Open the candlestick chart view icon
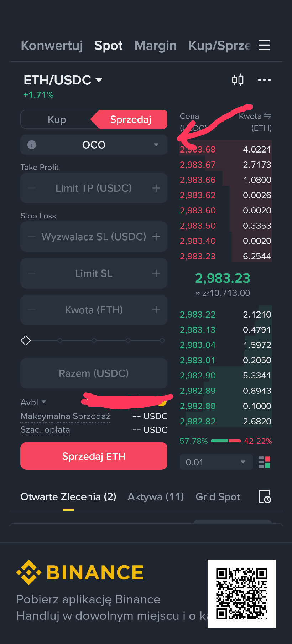The height and width of the screenshot is (644, 292). 238,79
